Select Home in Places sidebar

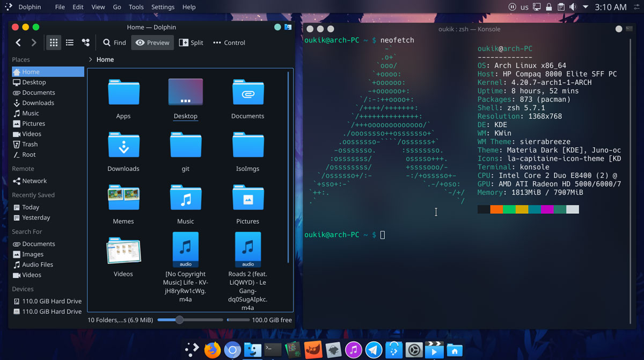click(x=48, y=71)
